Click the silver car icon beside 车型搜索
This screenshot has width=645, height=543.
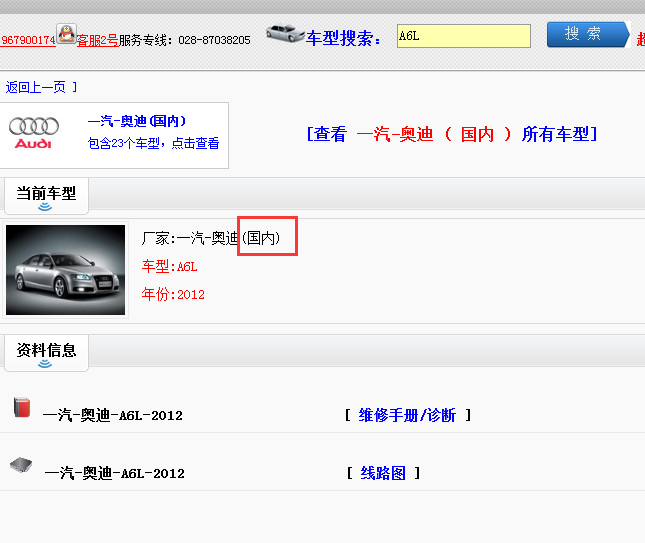tap(285, 33)
